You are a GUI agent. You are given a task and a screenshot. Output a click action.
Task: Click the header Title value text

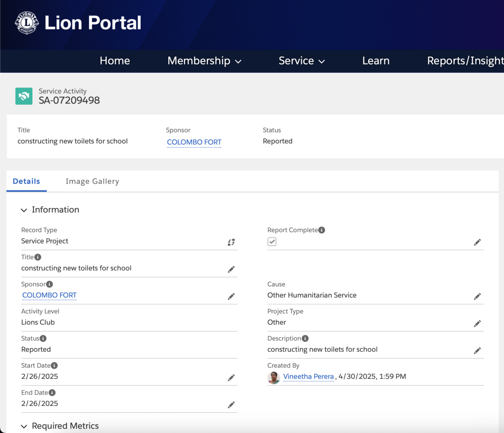click(x=72, y=141)
